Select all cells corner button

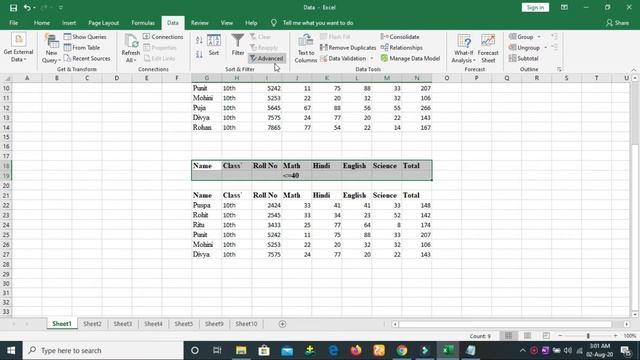(x=6, y=78)
